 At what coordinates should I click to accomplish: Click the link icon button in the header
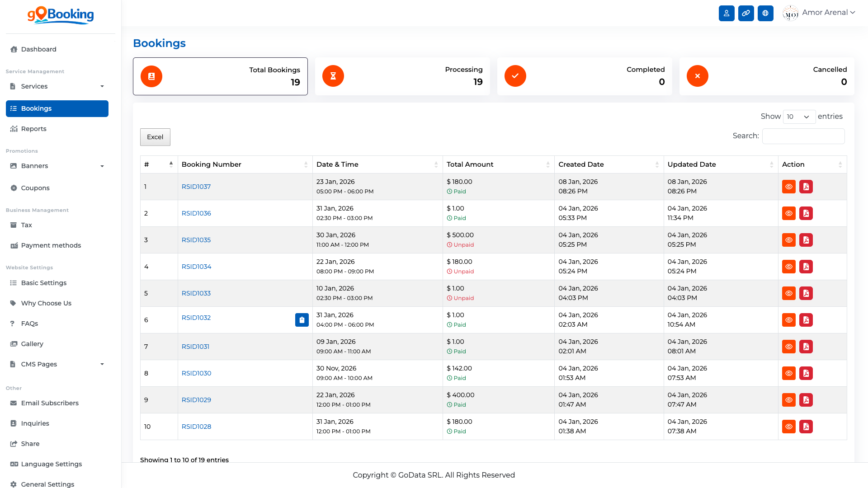point(746,13)
